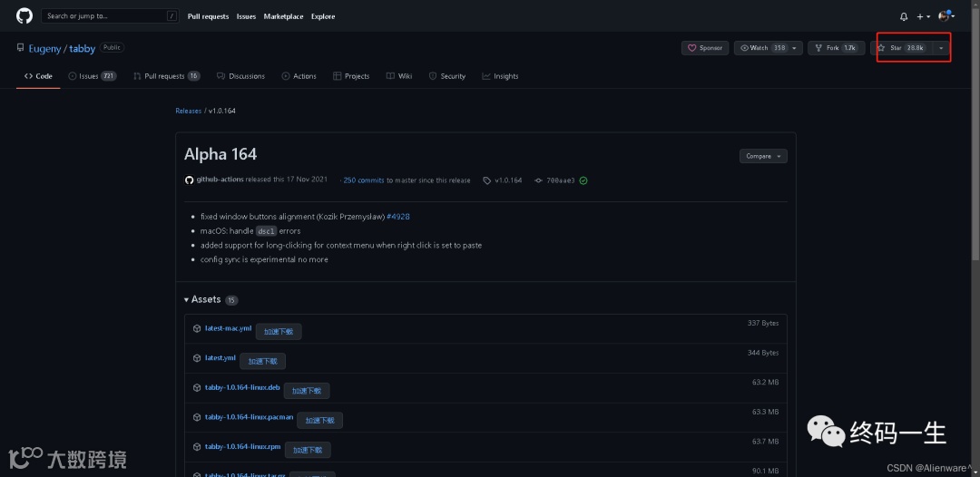Screen dimensions: 980x477
Task: Open the plus create-new dropdown
Action: click(924, 17)
